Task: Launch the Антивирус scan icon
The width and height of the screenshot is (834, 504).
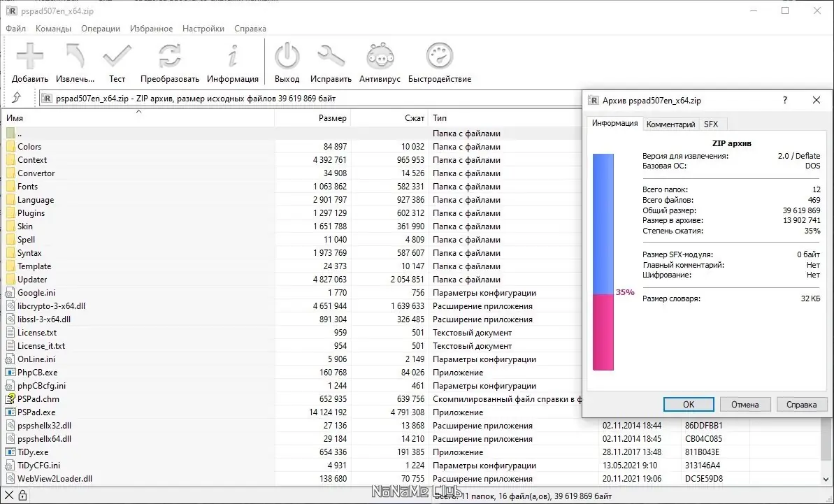Action: point(380,56)
